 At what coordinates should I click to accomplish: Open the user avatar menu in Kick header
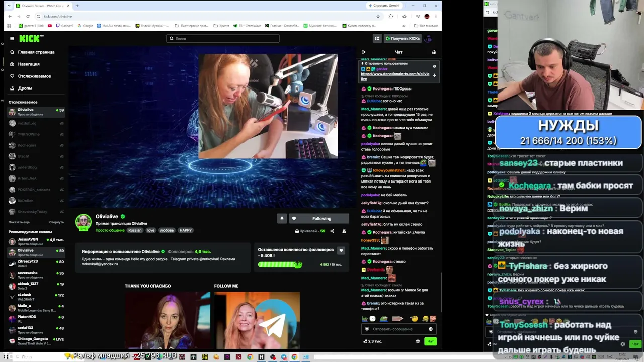click(x=428, y=38)
